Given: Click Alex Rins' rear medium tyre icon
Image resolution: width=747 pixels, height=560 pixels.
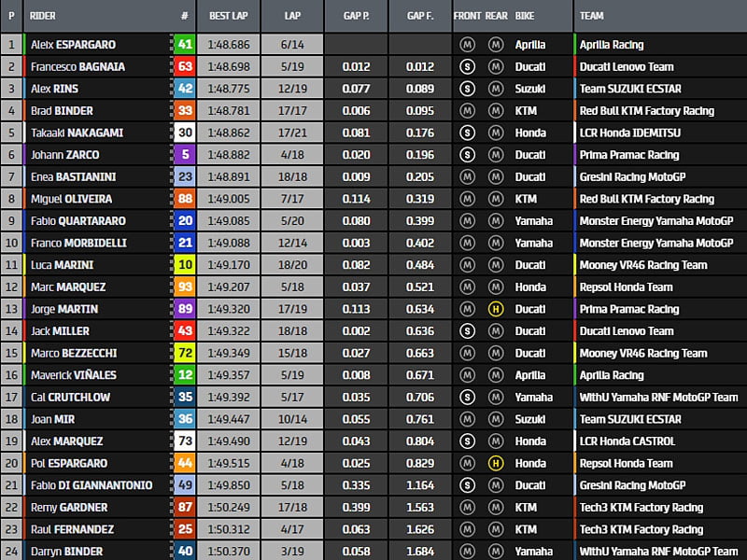Looking at the screenshot, I should click(x=495, y=89).
